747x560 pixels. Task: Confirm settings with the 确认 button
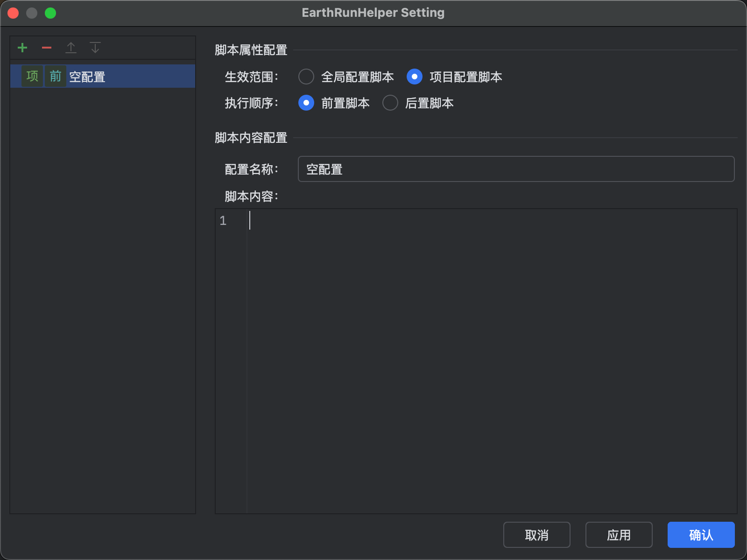(701, 535)
